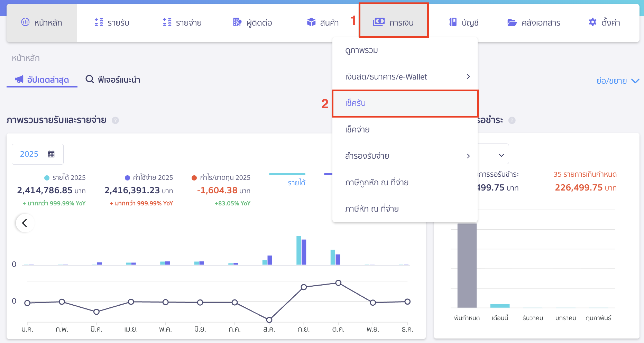Click help icon next to ภาพรวมรายรับและรายจ่าย
This screenshot has height=343, width=644.
(116, 120)
